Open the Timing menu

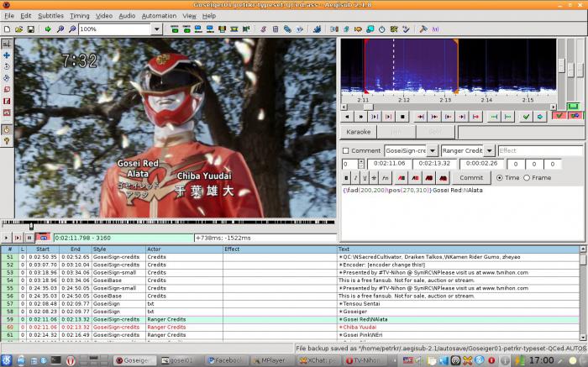(80, 16)
